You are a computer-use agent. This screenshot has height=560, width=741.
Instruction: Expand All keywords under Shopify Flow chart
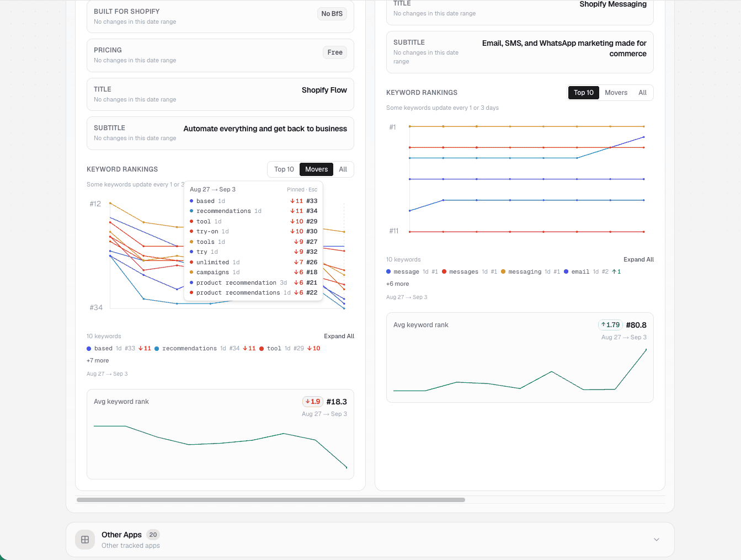[339, 336]
